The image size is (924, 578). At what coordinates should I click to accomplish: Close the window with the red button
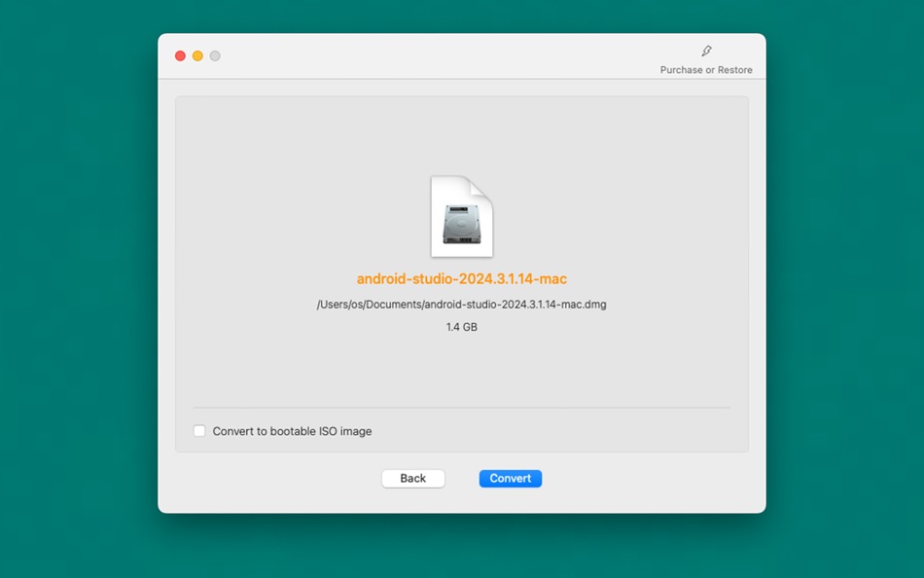[x=180, y=56]
